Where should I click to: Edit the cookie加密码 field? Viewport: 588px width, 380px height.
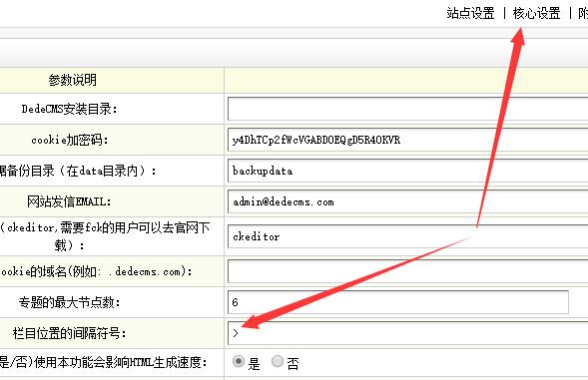pyautogui.click(x=407, y=140)
